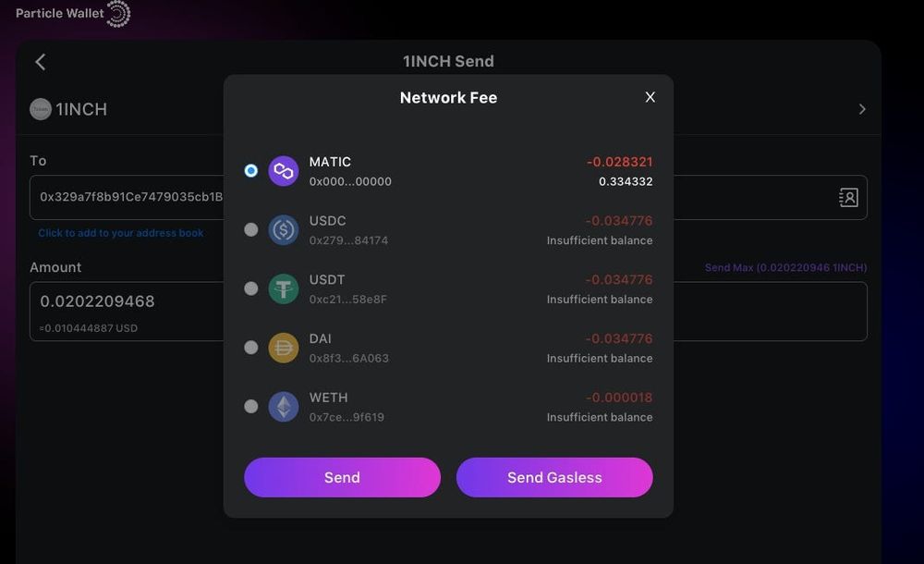The height and width of the screenshot is (564, 924).
Task: Select DAI as the network fee token
Action: (x=250, y=347)
